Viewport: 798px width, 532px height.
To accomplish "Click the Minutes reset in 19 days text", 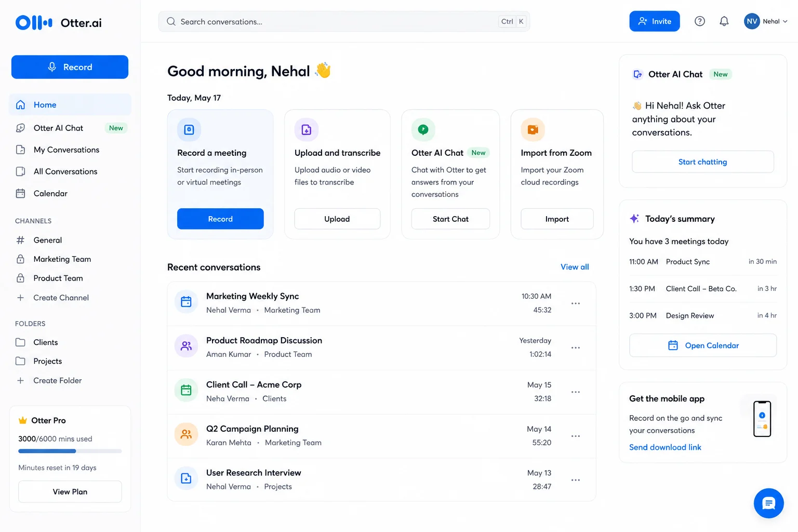I will point(57,468).
